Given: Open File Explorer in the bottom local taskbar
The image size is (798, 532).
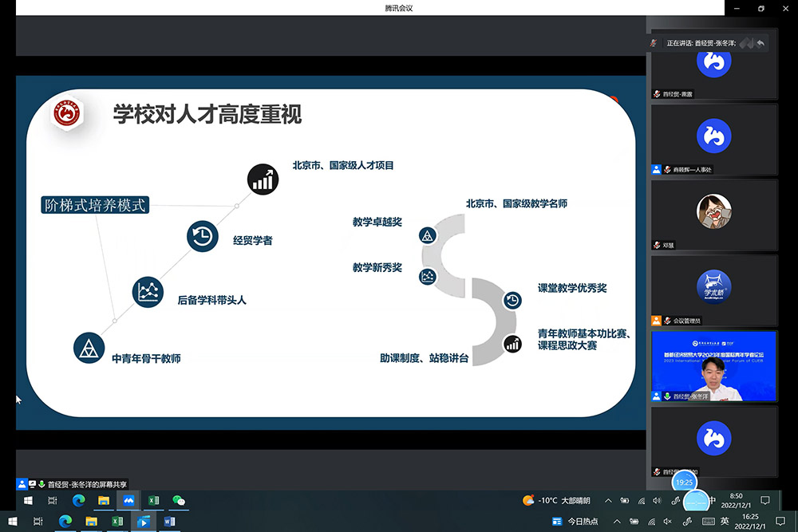Looking at the screenshot, I should pyautogui.click(x=92, y=522).
